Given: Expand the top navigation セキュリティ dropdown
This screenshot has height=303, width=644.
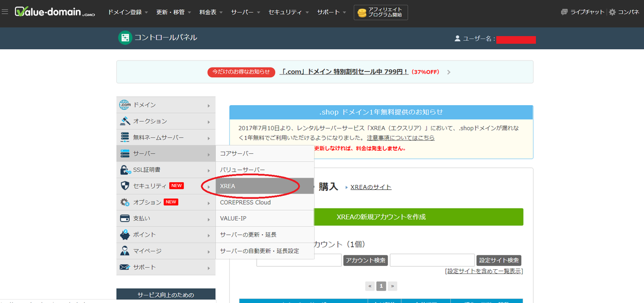Looking at the screenshot, I should pyautogui.click(x=288, y=12).
